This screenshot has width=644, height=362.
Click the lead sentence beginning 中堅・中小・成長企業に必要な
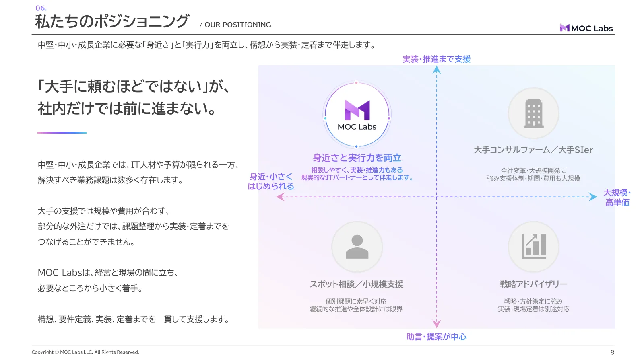[207, 45]
